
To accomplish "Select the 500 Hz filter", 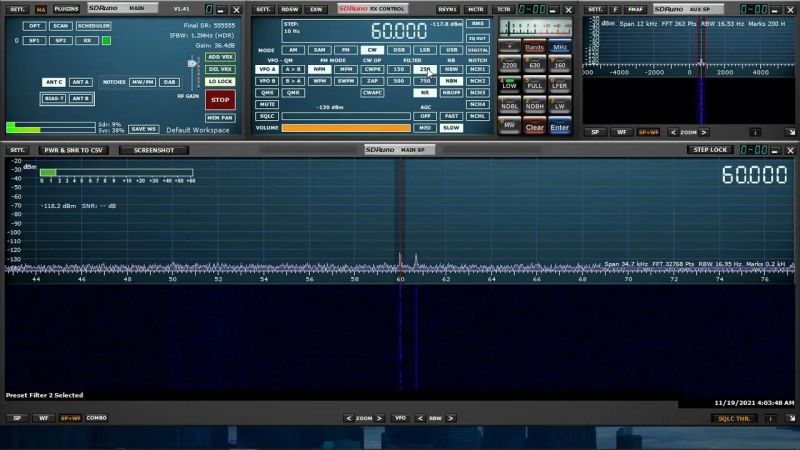I will 398,81.
